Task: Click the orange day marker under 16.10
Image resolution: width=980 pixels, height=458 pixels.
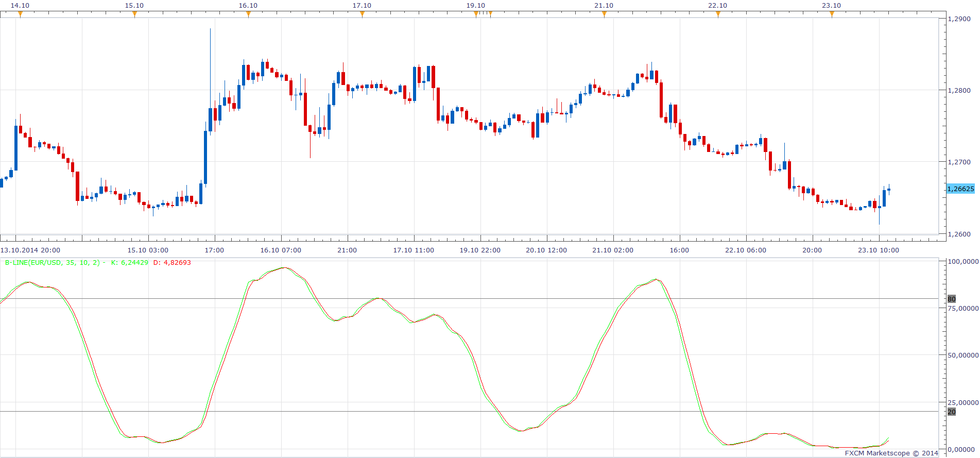Action: [x=248, y=14]
